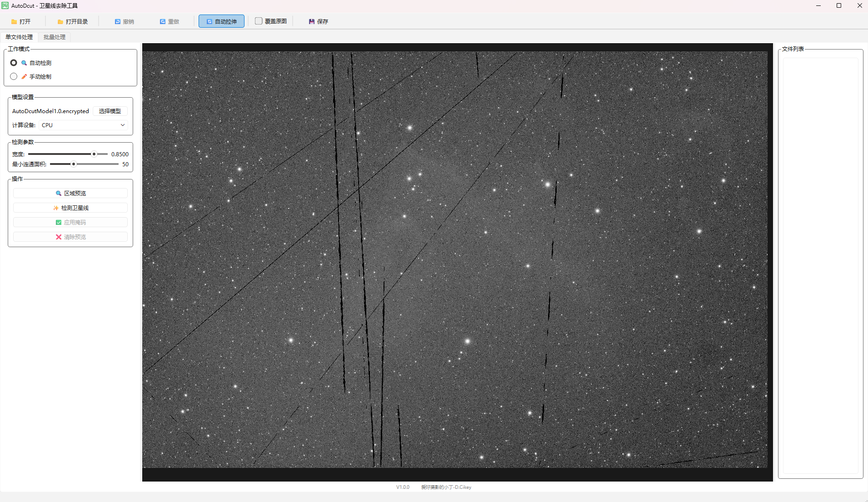The height and width of the screenshot is (502, 868).
Task: Click the 清除预览 button
Action: coord(70,237)
